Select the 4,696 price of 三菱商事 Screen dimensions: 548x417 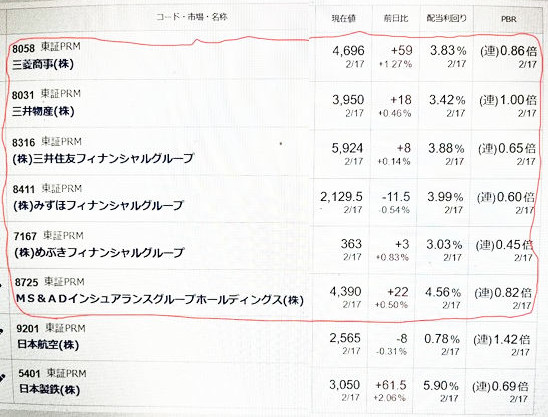coord(348,51)
